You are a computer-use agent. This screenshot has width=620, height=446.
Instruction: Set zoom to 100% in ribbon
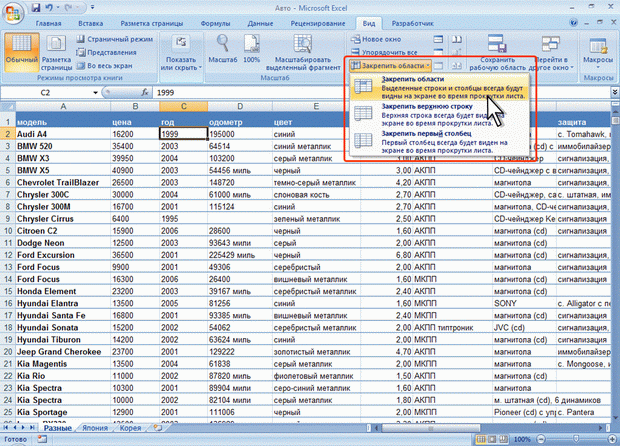tap(251, 49)
